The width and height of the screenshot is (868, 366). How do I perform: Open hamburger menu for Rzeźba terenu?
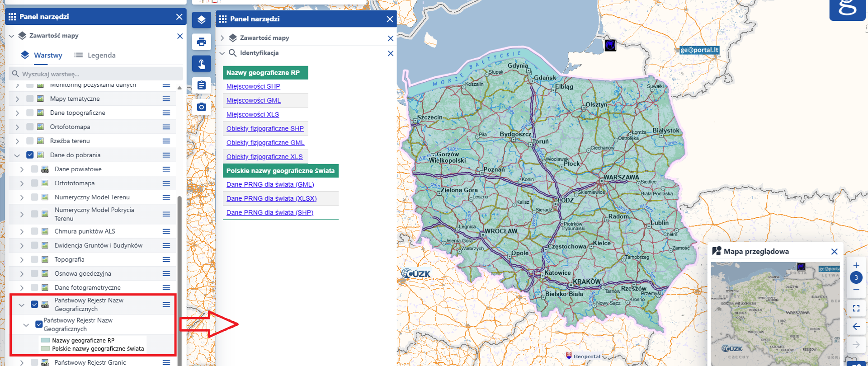pos(166,141)
